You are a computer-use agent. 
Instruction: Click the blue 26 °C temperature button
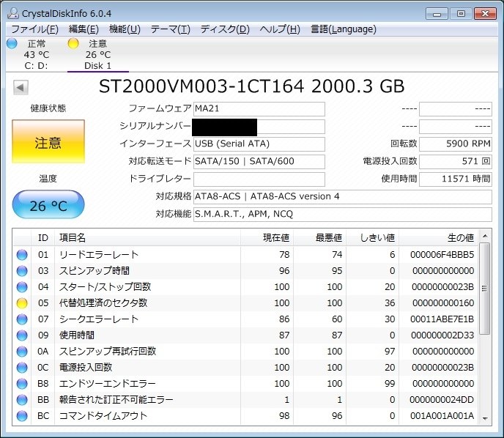point(48,204)
